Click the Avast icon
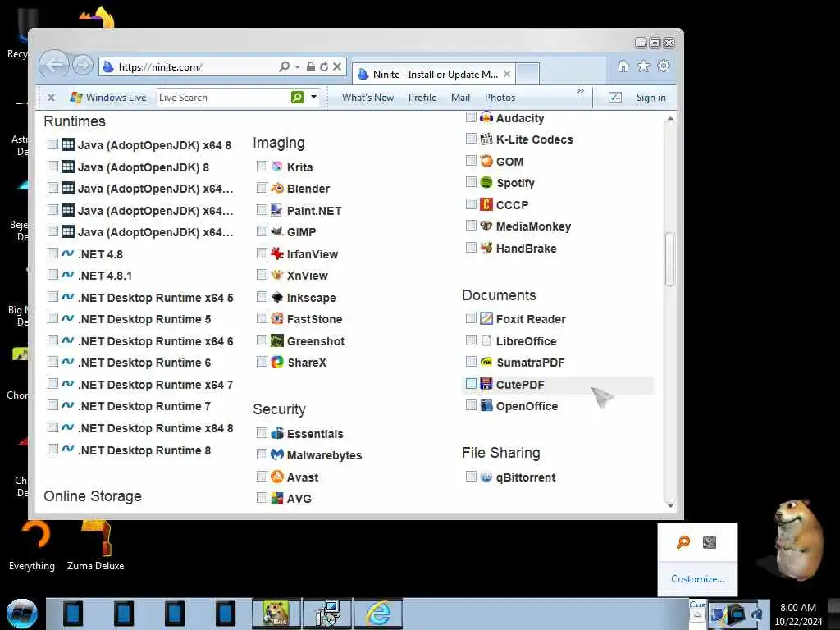 point(277,477)
